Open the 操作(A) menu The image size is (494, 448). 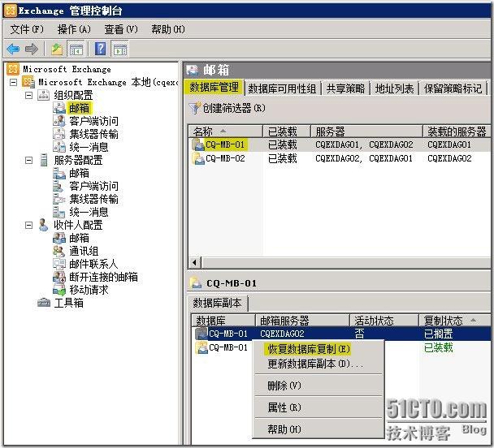pos(74,29)
